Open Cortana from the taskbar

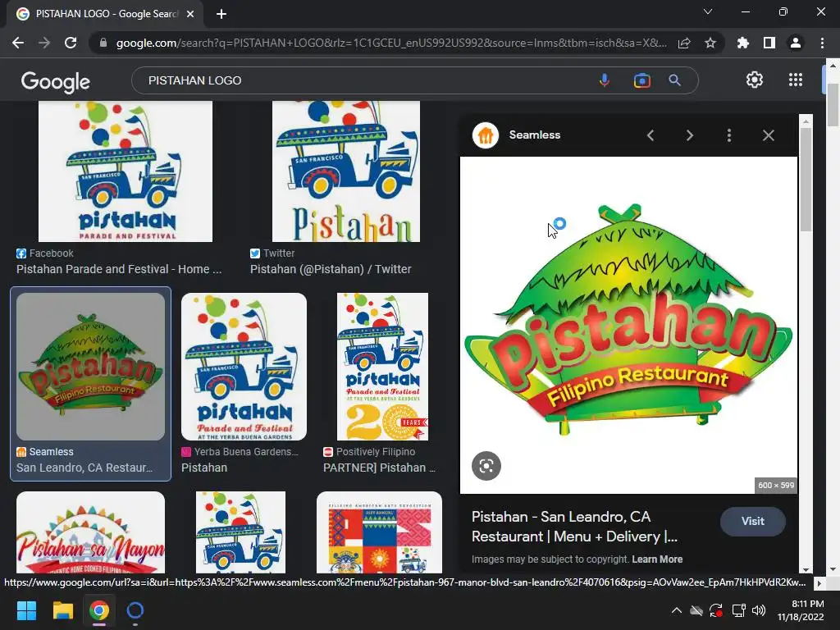(x=135, y=610)
